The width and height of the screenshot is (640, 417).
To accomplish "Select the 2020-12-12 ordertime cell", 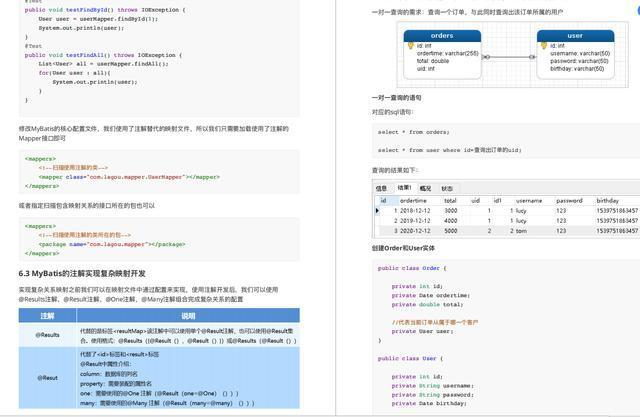I will [415, 231].
